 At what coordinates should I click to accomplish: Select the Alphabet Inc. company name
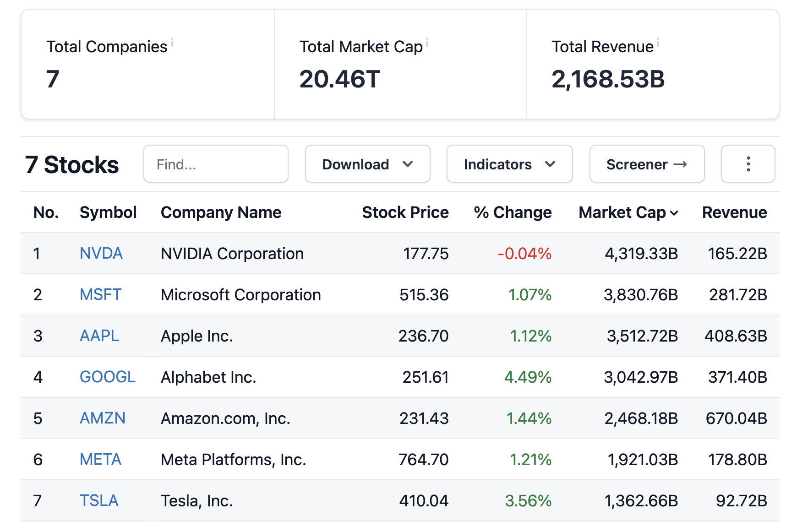(208, 377)
